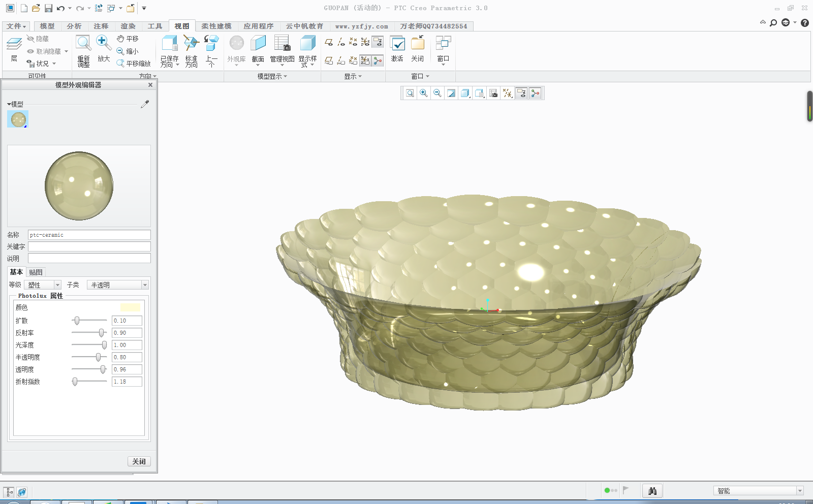The height and width of the screenshot is (504, 813).
Task: Click zoom out in the graphics toolbar
Action: 437,93
